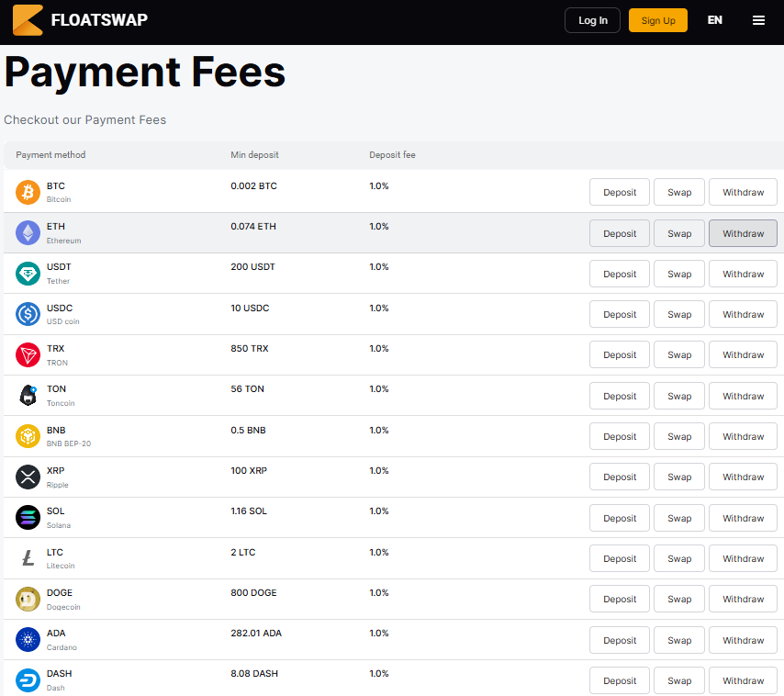Open the hamburger menu icon
784x696 pixels.
pyautogui.click(x=758, y=20)
